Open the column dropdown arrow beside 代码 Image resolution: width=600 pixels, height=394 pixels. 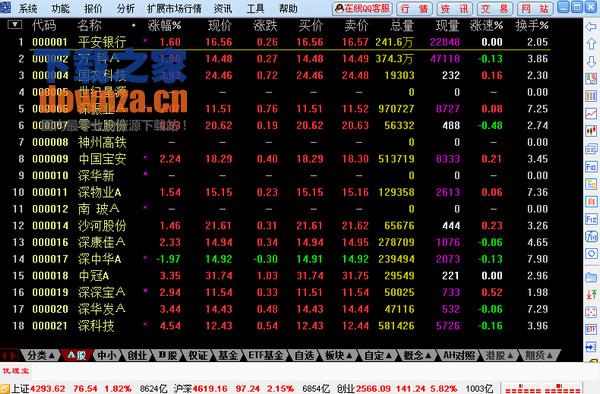coord(15,25)
